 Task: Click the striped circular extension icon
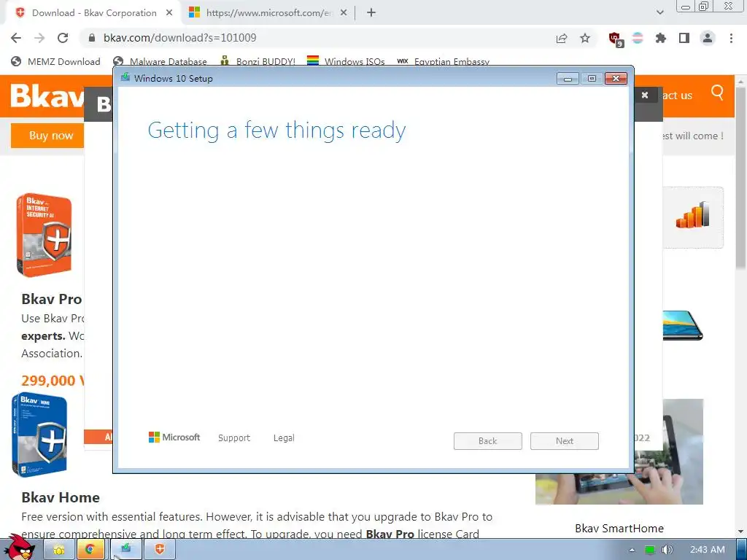tap(638, 38)
